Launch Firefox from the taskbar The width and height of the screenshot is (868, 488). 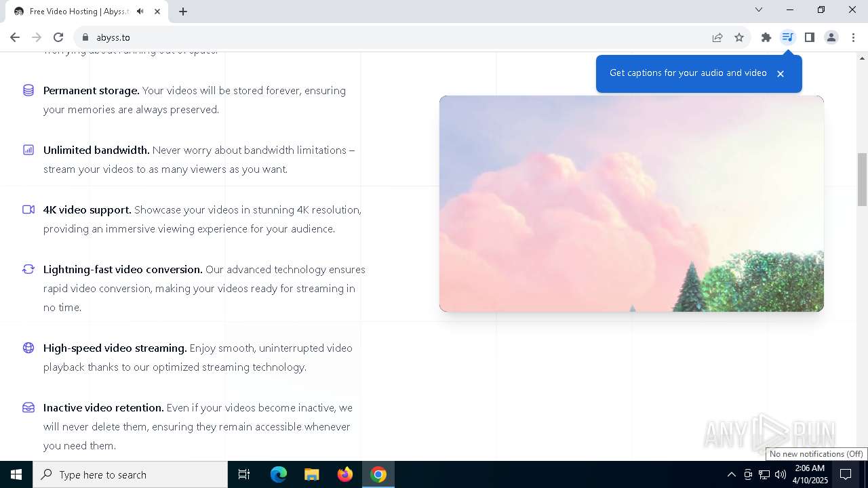pos(345,474)
